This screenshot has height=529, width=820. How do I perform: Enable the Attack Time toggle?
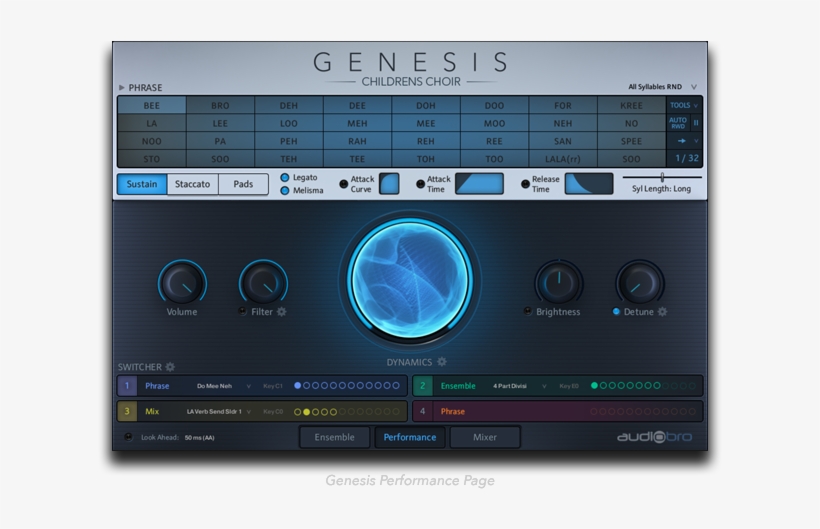point(420,184)
